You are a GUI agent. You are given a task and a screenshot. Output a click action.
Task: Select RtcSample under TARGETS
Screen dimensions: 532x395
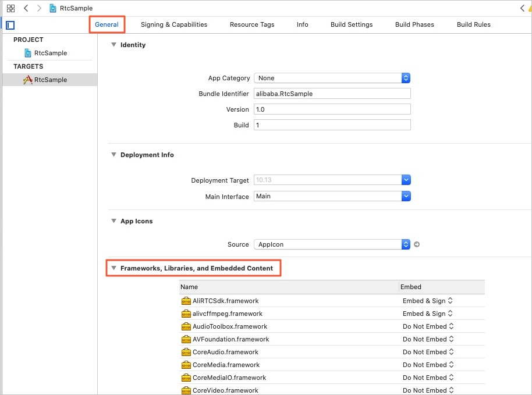51,80
